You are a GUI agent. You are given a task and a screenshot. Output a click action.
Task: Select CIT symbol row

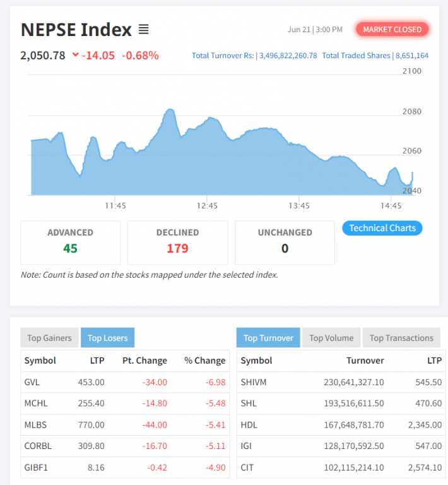(247, 467)
